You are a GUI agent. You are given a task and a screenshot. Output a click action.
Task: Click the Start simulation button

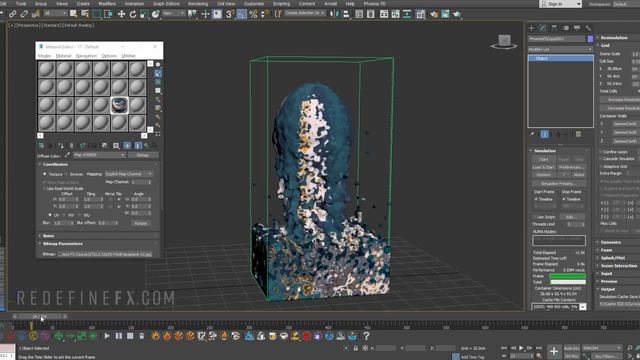pyautogui.click(x=543, y=159)
